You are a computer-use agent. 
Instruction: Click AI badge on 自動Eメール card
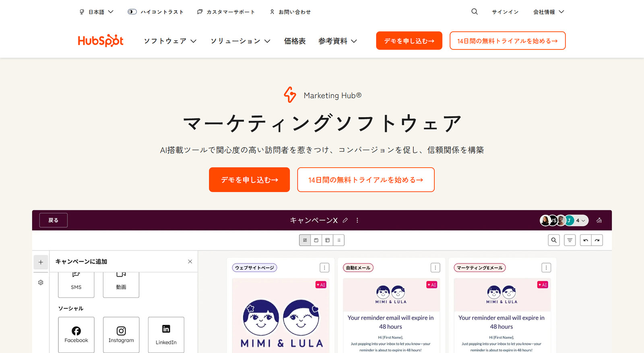click(x=431, y=285)
